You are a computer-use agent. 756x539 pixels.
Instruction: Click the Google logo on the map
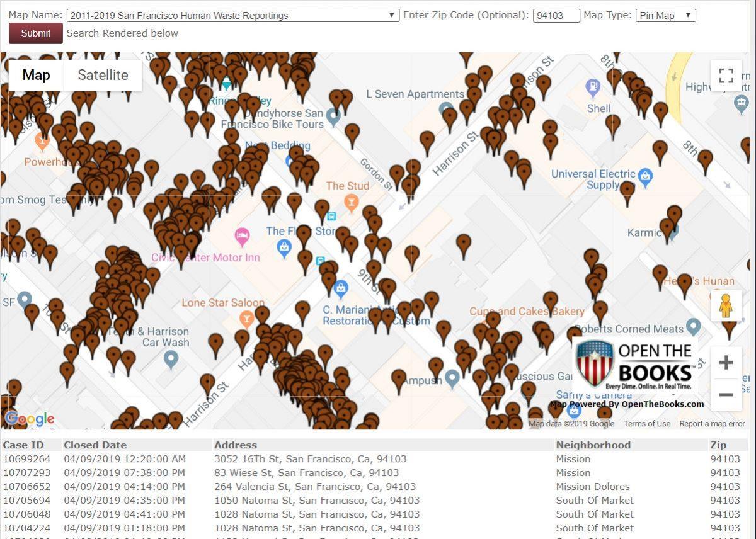[x=29, y=419]
